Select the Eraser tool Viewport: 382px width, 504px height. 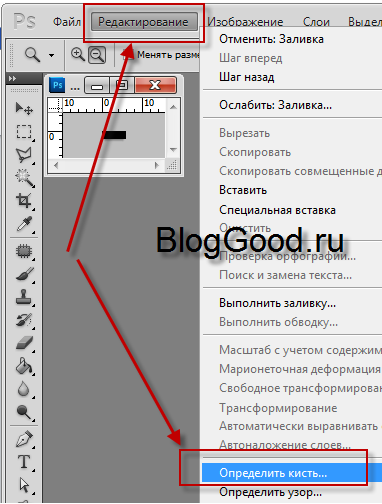[25, 343]
